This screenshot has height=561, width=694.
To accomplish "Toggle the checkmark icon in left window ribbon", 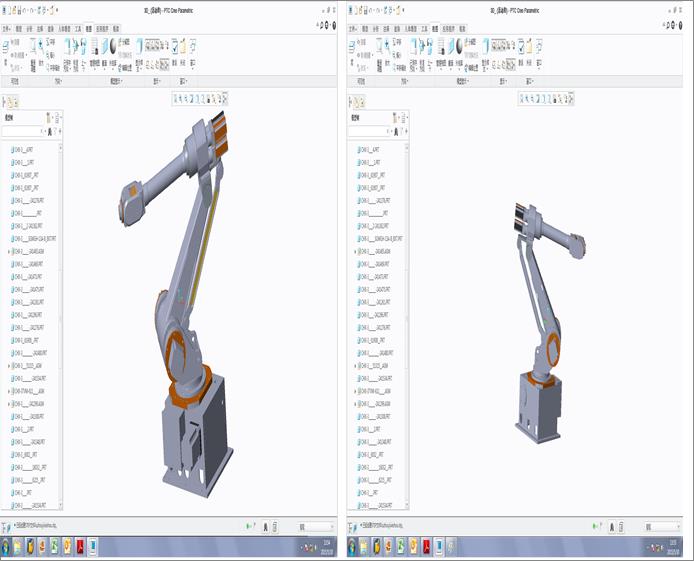I will pyautogui.click(x=176, y=44).
